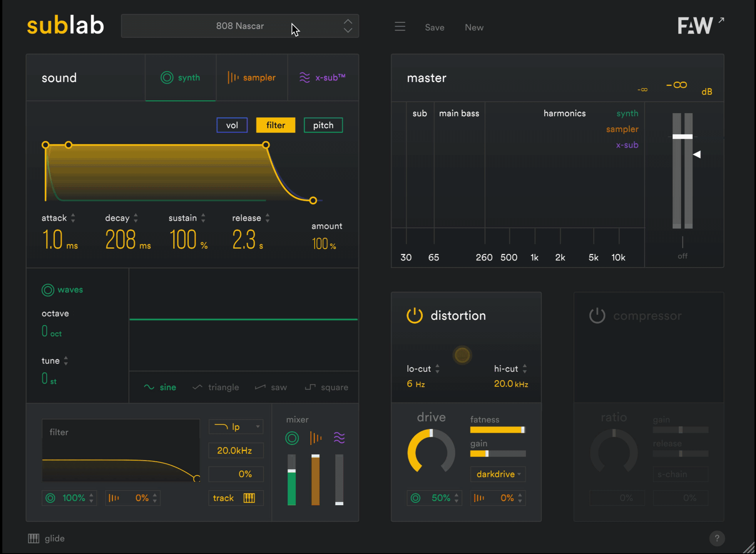
Task: Click the glide keyboard icon
Action: [x=33, y=538]
